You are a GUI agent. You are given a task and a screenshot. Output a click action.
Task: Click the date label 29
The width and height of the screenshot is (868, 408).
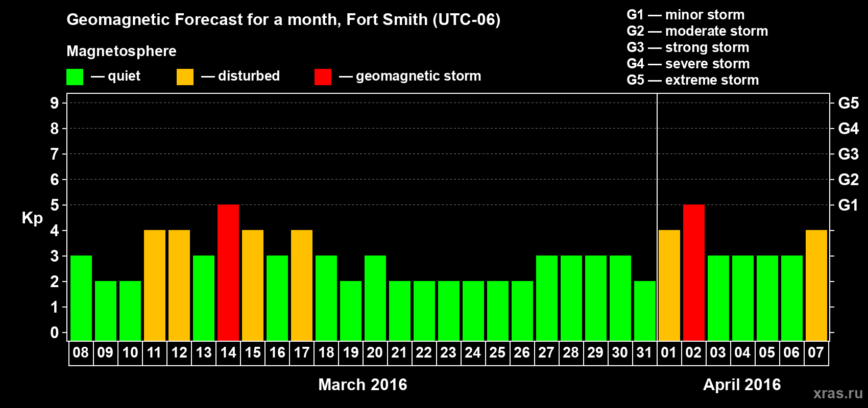pos(595,353)
